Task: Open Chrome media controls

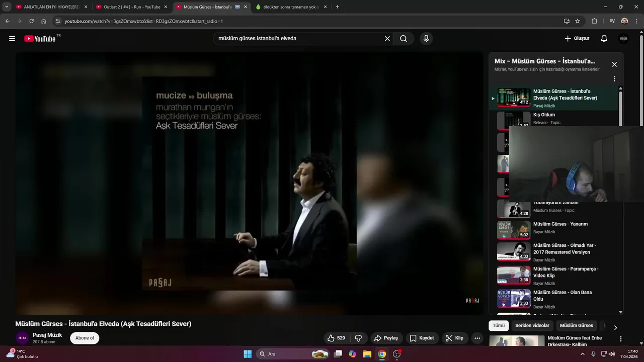Action: (x=612, y=21)
